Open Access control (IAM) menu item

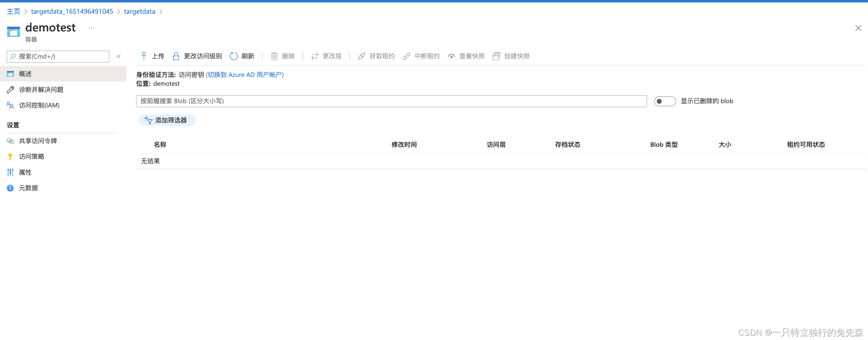coord(39,105)
